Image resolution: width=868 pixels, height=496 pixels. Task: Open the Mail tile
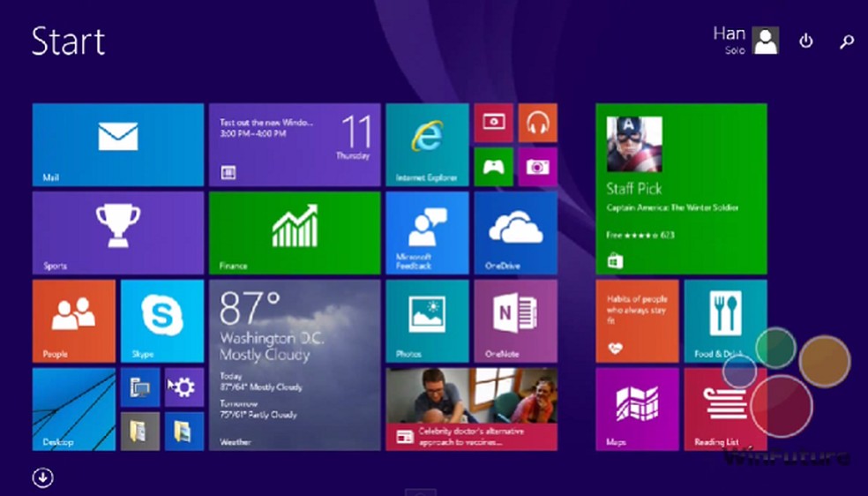pos(118,145)
